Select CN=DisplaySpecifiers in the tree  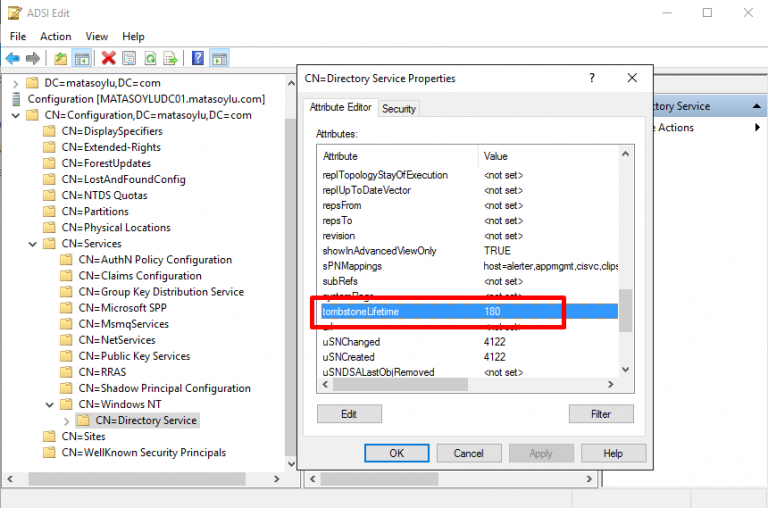click(112, 131)
